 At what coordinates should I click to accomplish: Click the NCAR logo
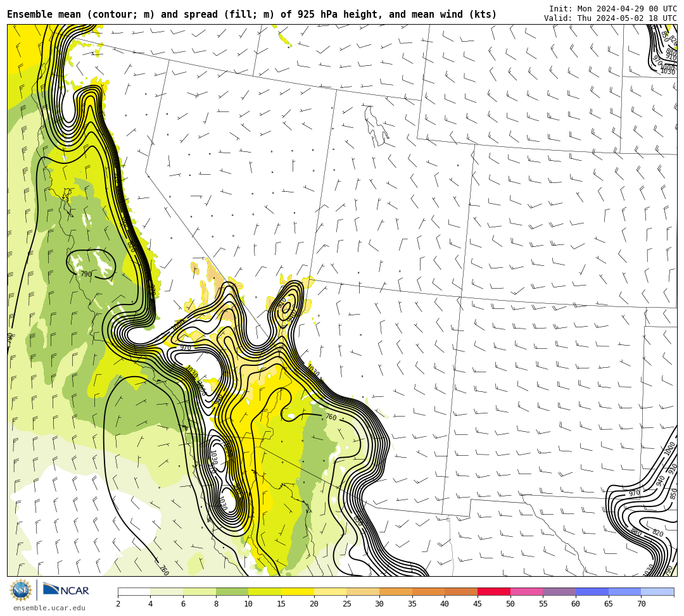click(66, 590)
